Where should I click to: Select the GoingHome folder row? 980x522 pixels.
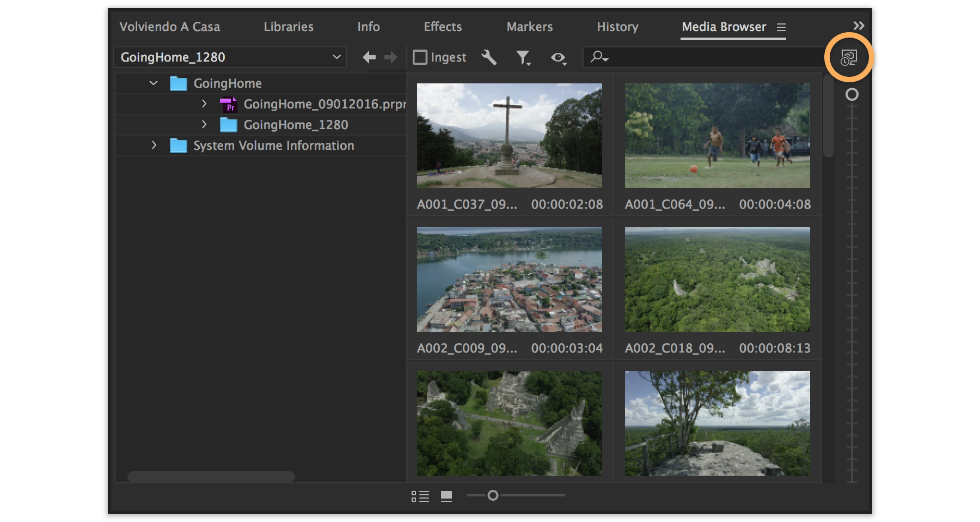(x=261, y=83)
